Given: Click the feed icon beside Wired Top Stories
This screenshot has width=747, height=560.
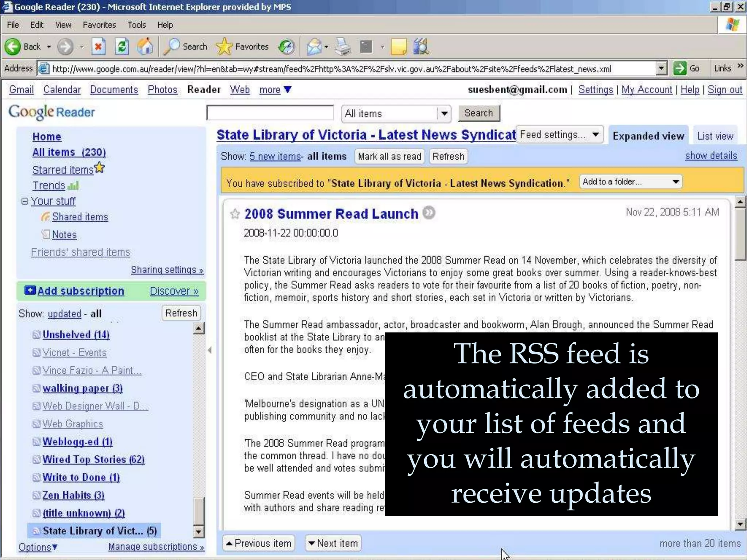Looking at the screenshot, I should click(36, 459).
